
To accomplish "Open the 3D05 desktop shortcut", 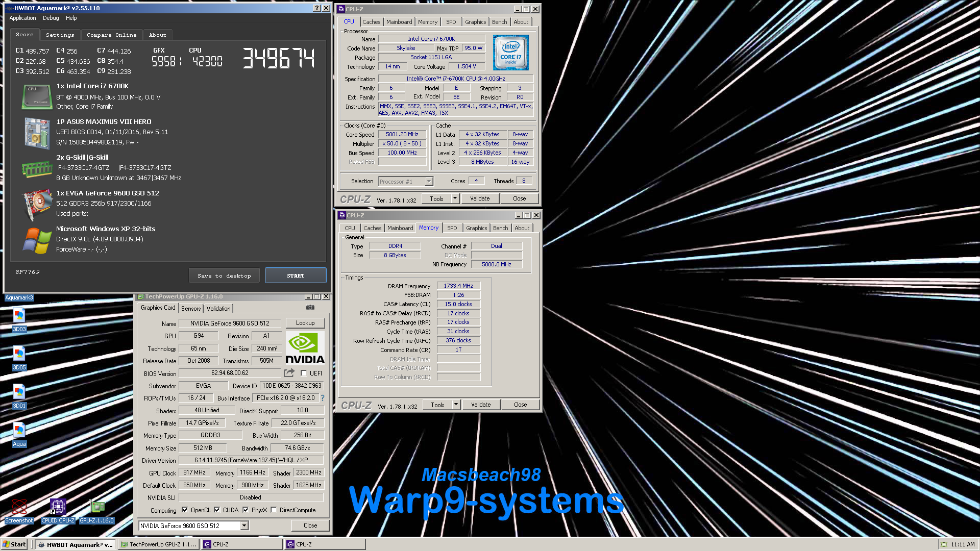I will click(19, 358).
